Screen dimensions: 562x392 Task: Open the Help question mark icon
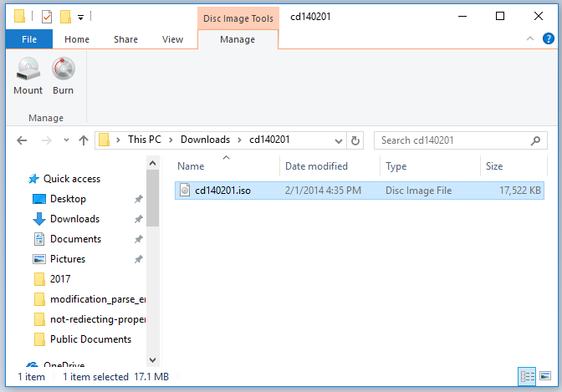tap(549, 38)
